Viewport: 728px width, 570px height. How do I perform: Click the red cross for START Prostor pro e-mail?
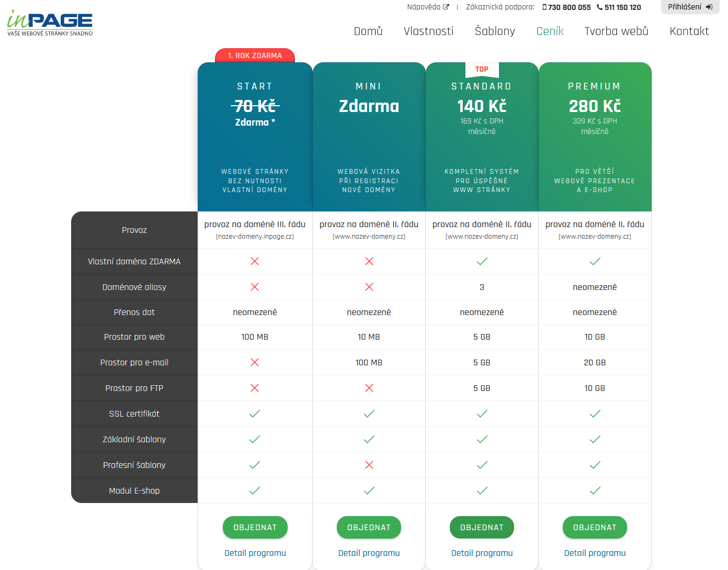tap(255, 362)
